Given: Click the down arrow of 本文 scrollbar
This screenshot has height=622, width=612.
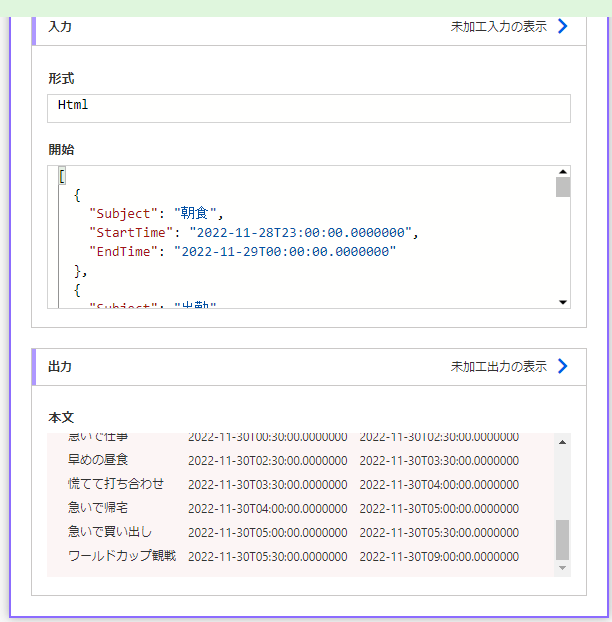Looking at the screenshot, I should [562, 568].
